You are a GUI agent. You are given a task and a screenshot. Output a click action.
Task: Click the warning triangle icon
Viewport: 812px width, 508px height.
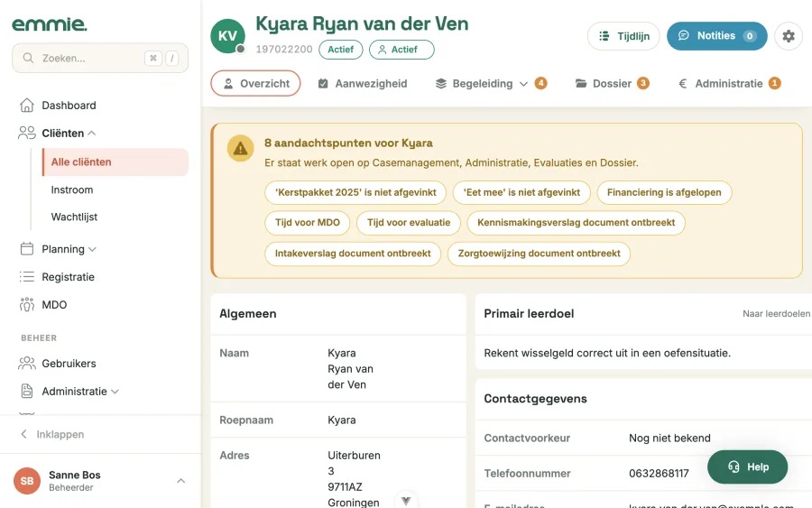coord(240,149)
